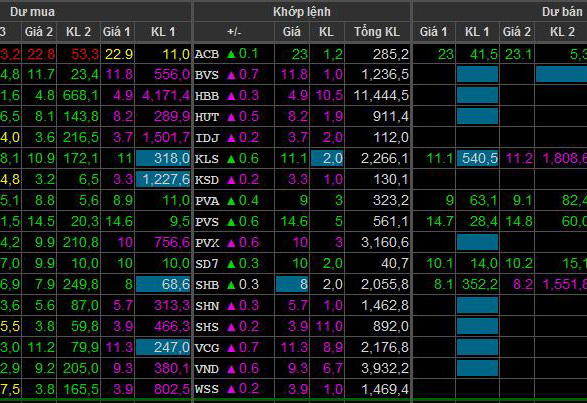587x403 pixels.
Task: Click change value 0.7 for VCG
Action: coord(249,347)
